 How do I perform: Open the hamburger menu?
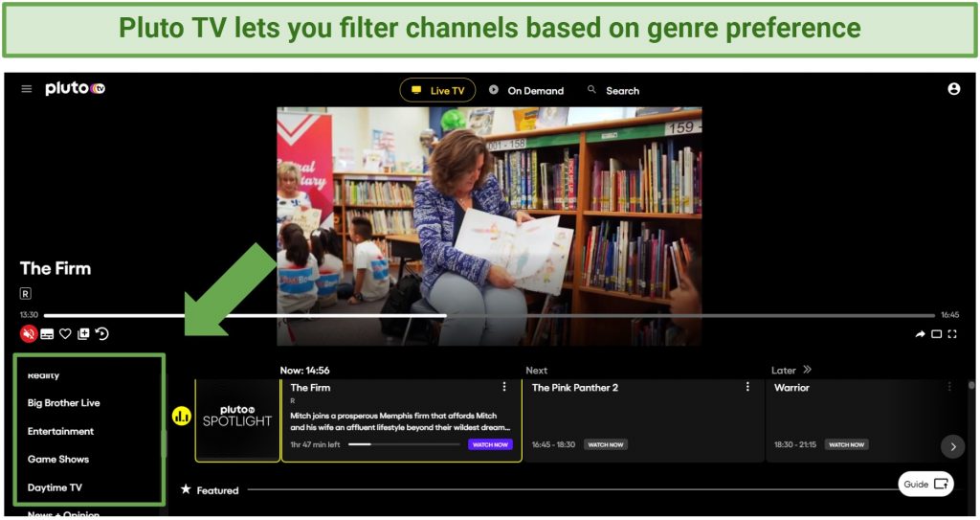click(x=26, y=89)
